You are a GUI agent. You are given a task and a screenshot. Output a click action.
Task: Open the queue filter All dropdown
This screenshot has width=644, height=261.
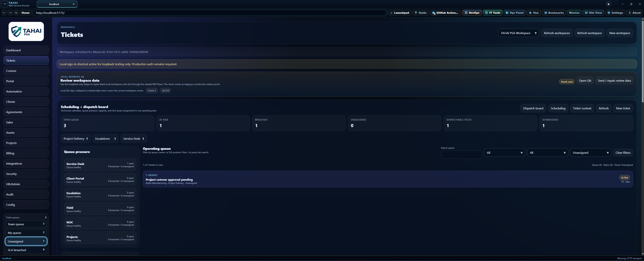point(504,153)
